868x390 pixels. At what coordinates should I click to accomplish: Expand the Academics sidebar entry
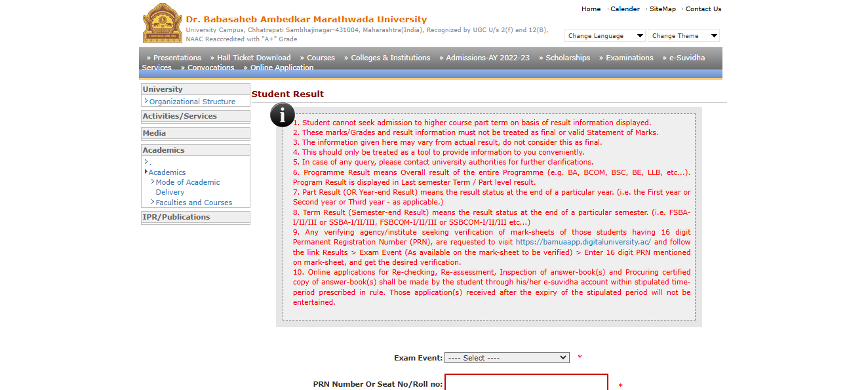[x=167, y=172]
